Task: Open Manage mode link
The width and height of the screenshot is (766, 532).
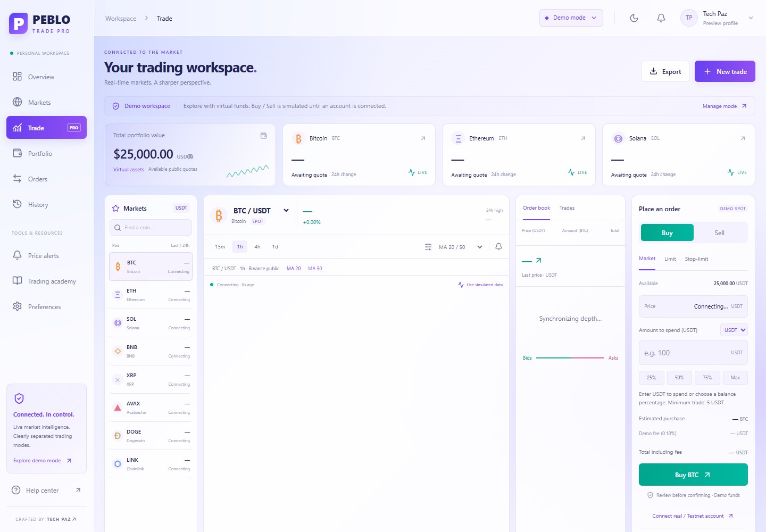Action: [x=725, y=106]
